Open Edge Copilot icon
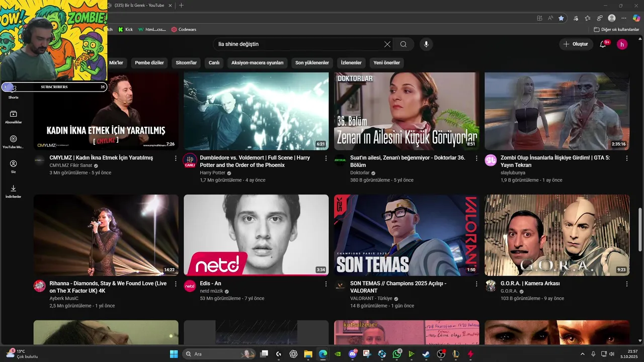Image resolution: width=644 pixels, height=362 pixels. pos(636,18)
